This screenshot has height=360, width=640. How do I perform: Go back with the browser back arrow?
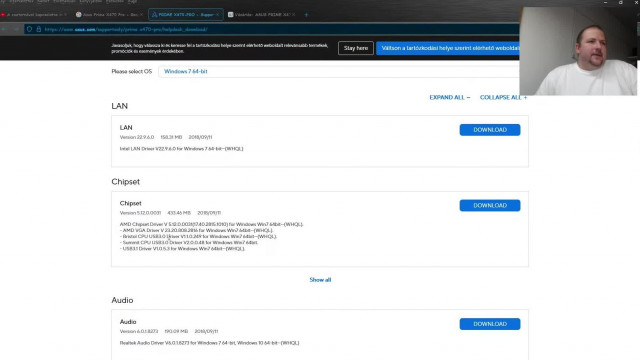4,29
